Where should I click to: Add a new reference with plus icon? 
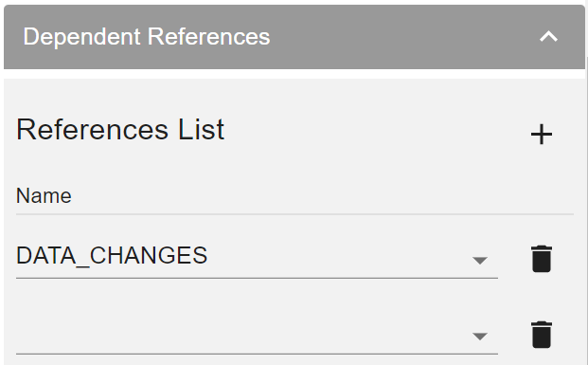tap(542, 135)
